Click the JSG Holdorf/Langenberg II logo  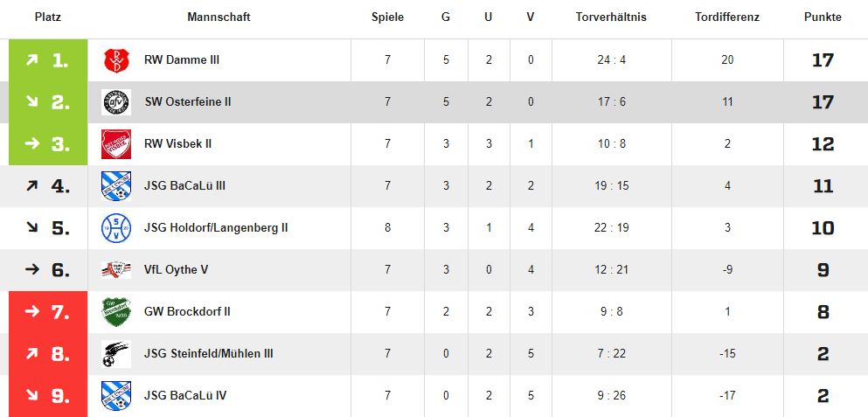(115, 228)
